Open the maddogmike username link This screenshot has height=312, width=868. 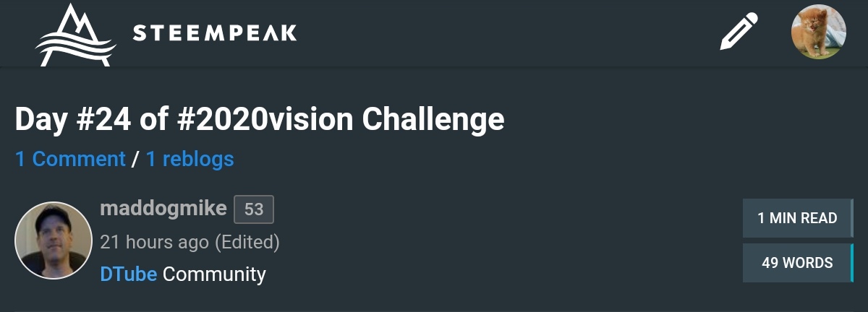[163, 209]
